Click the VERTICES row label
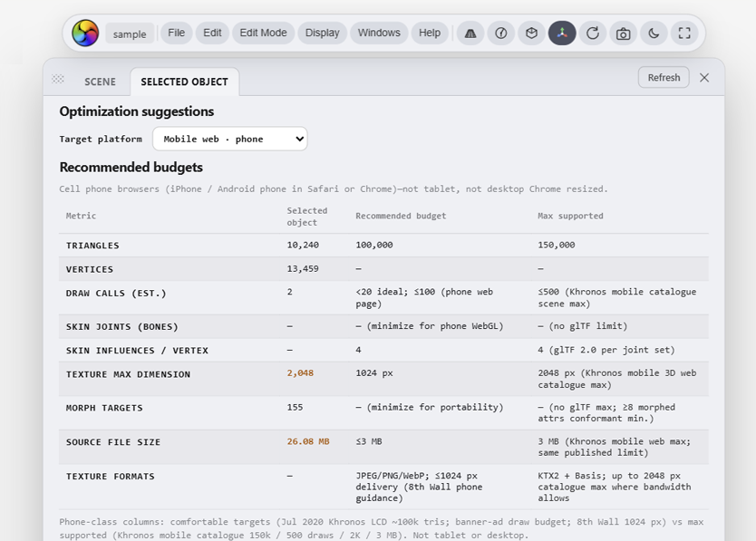This screenshot has height=541, width=756. [x=90, y=269]
